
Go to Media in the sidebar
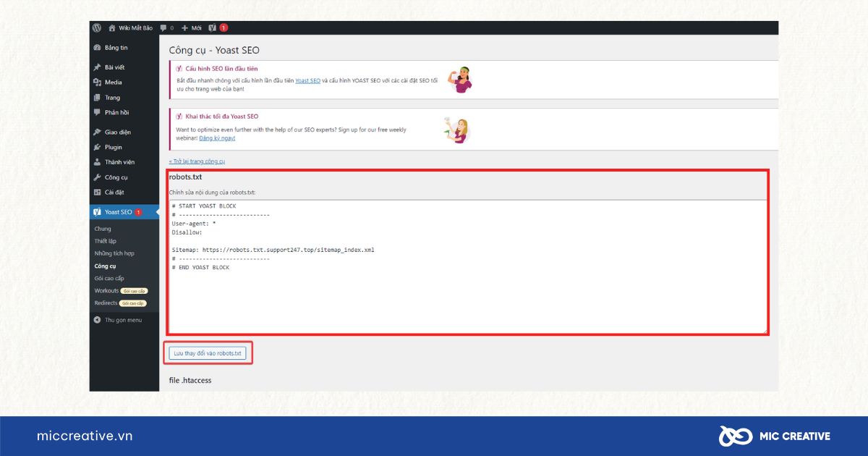pos(114,83)
